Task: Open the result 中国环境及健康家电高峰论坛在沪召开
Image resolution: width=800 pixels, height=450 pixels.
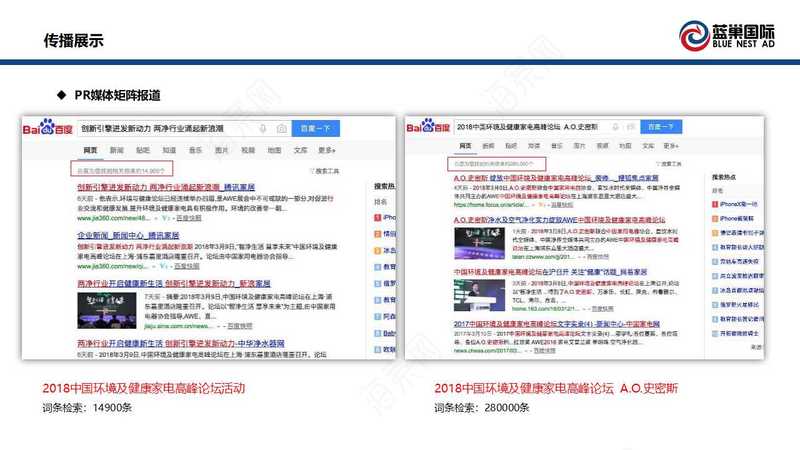Action: [x=551, y=272]
